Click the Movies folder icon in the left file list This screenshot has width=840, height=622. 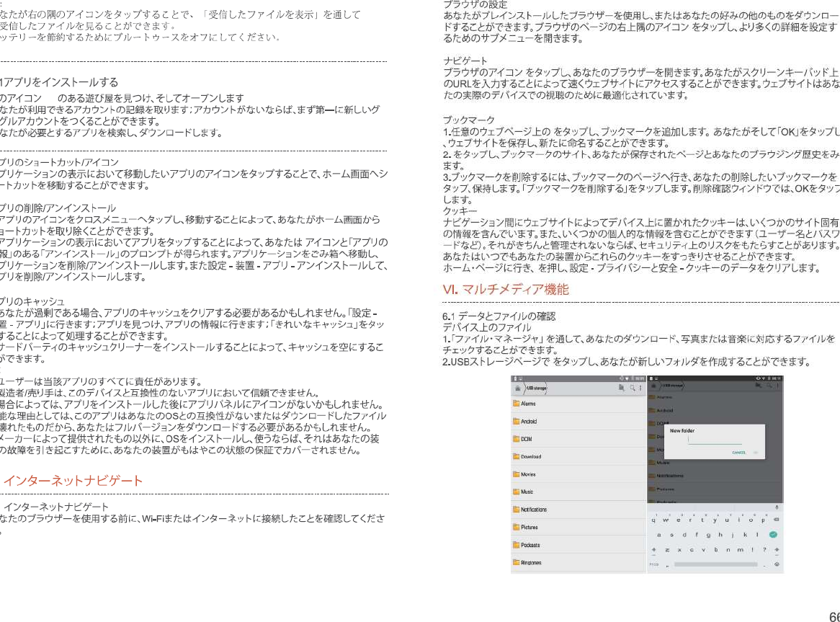(x=517, y=474)
